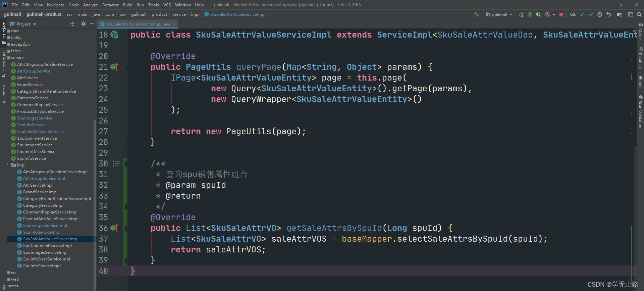Image resolution: width=644 pixels, height=291 pixels.
Task: Update project with the blue Git arrow
Action: (582, 14)
